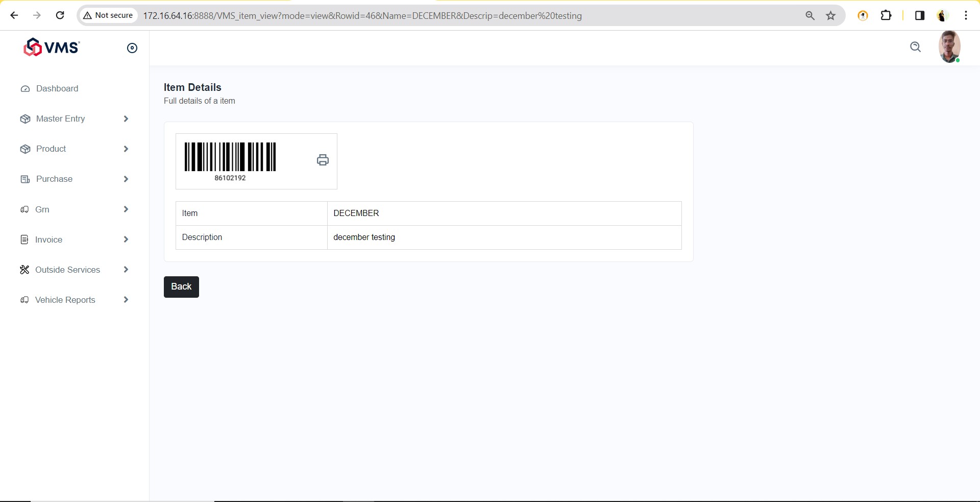Reload the page
980x502 pixels.
[60, 15]
